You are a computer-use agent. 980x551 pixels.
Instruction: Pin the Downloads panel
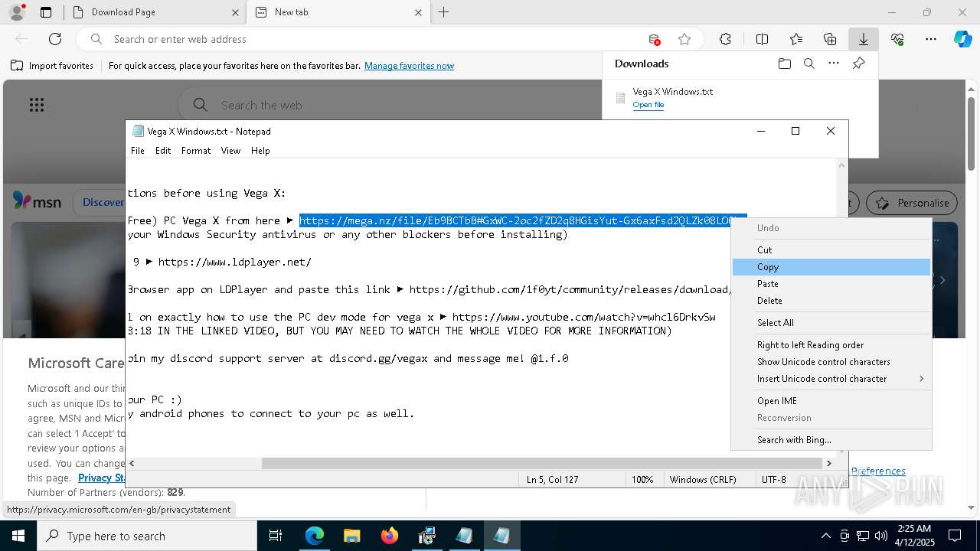pyautogui.click(x=859, y=64)
